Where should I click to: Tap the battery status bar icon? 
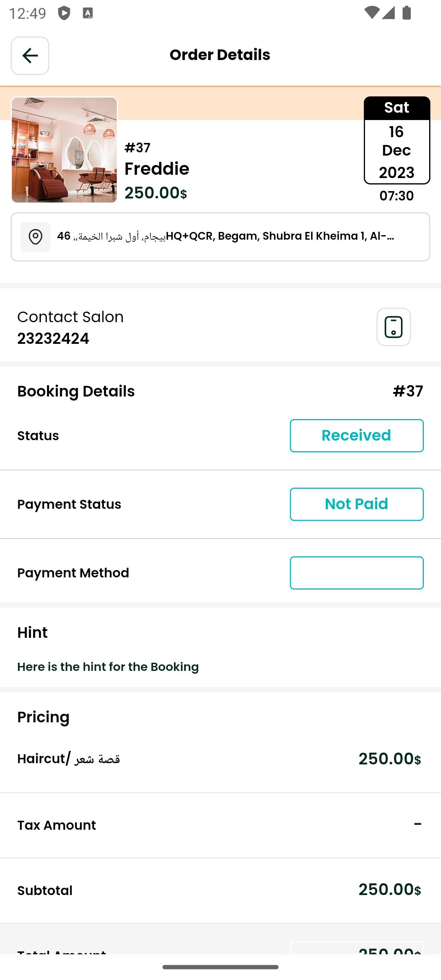(406, 13)
